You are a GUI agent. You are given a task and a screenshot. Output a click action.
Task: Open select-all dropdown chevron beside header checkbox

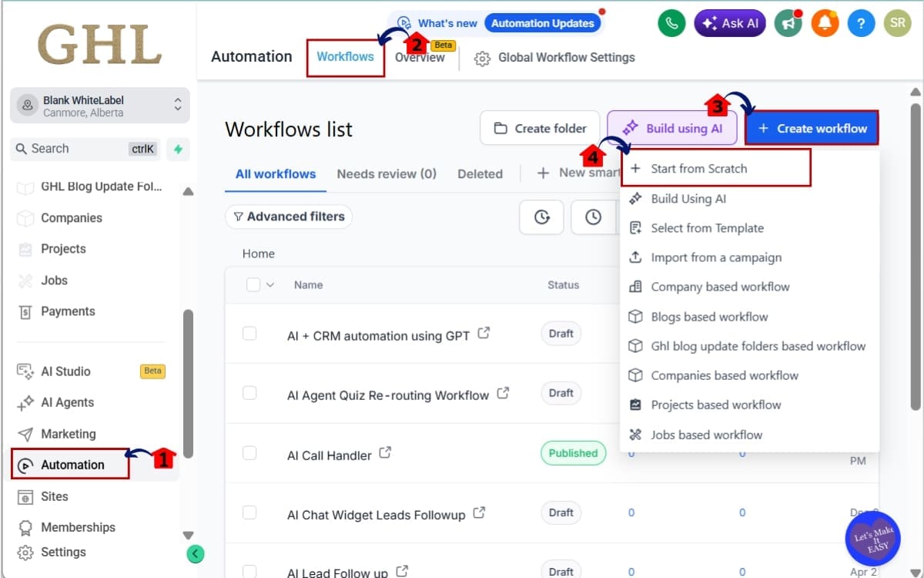[270, 285]
